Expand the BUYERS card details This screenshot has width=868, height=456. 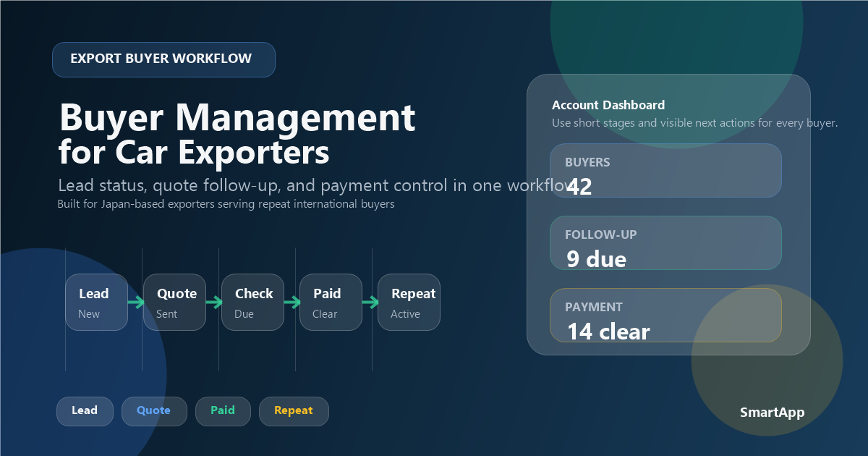(x=665, y=171)
